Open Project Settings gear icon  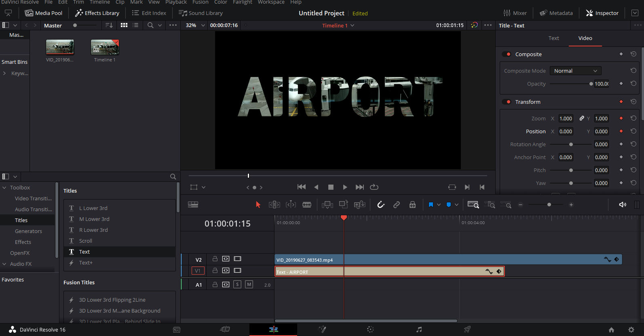(631, 330)
